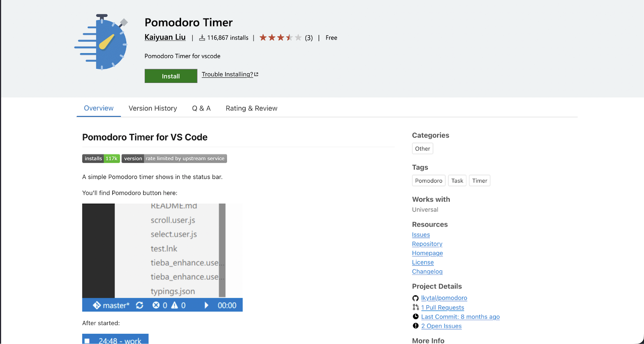The image size is (644, 344).
Task: Switch to the Overview tab
Action: 99,108
